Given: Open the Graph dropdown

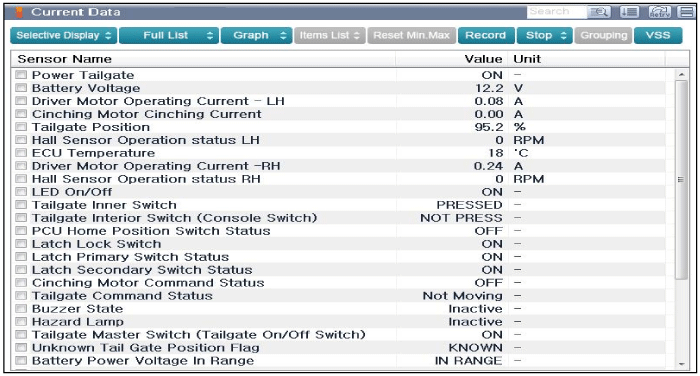Looking at the screenshot, I should (257, 35).
